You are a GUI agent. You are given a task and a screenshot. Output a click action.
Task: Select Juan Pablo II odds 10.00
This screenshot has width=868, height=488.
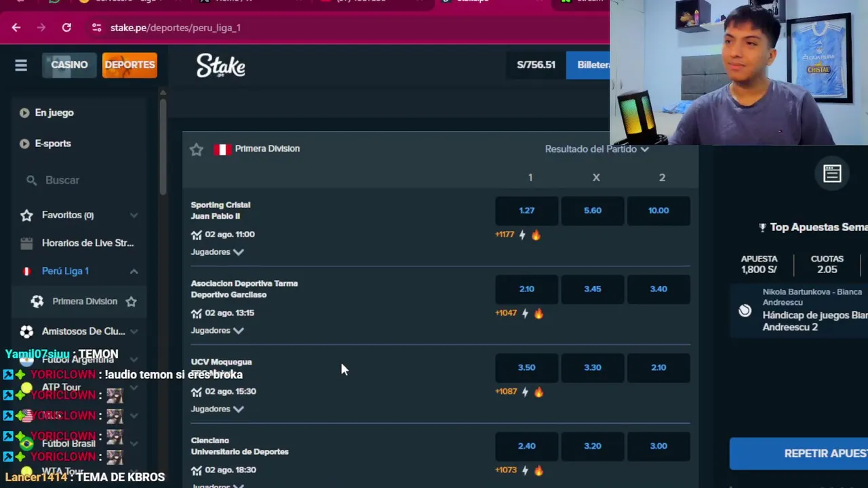click(x=658, y=211)
